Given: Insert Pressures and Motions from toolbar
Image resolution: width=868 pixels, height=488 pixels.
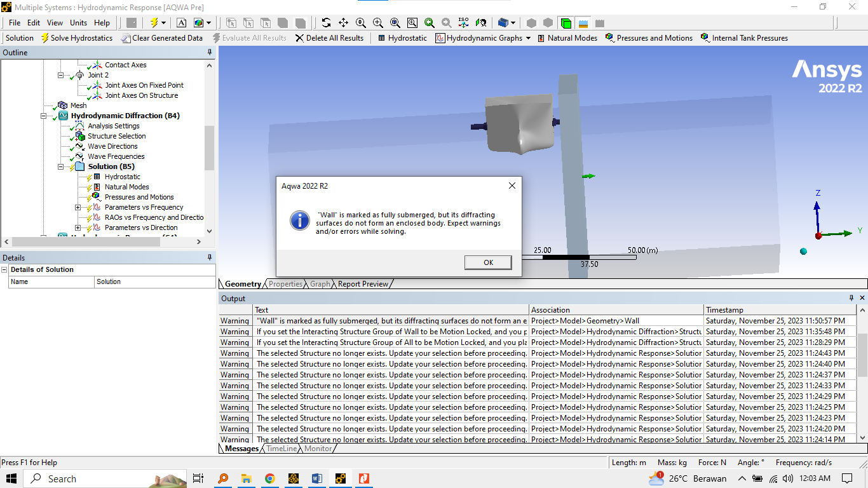Looking at the screenshot, I should click(649, 38).
